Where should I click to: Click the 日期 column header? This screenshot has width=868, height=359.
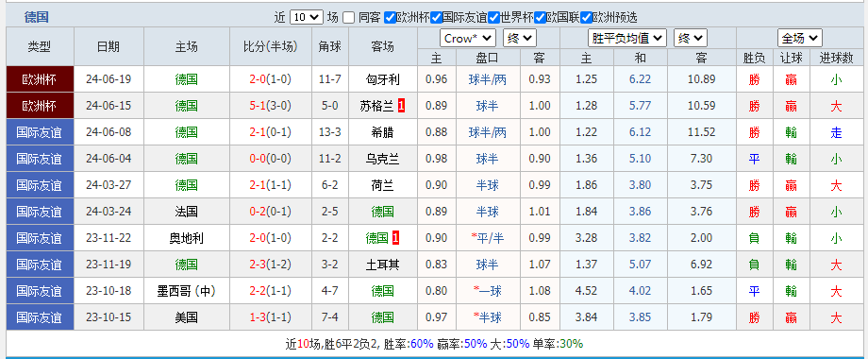click(x=108, y=47)
